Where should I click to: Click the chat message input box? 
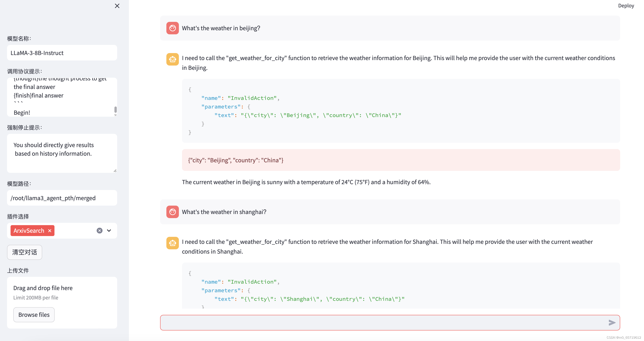[383, 322]
